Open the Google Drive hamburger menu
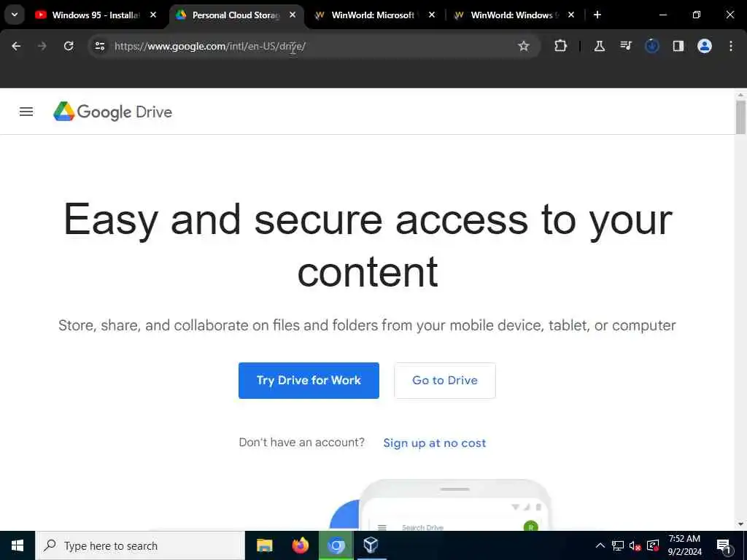The width and height of the screenshot is (747, 560). click(x=26, y=112)
